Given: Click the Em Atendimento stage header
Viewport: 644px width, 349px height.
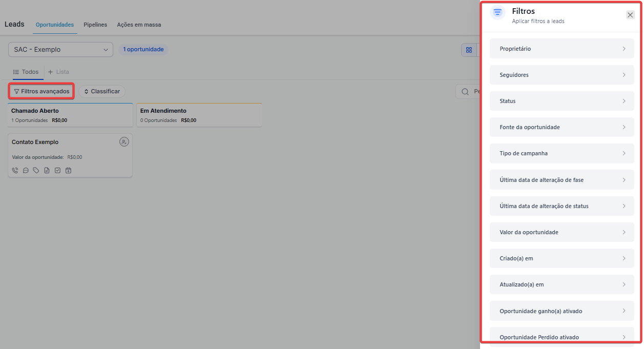Looking at the screenshot, I should [x=199, y=115].
